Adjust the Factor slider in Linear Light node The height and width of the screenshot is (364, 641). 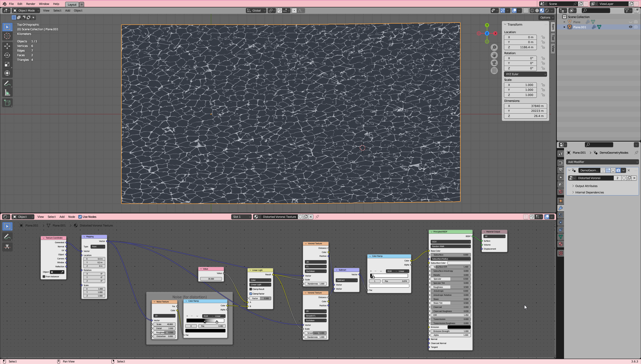260,298
